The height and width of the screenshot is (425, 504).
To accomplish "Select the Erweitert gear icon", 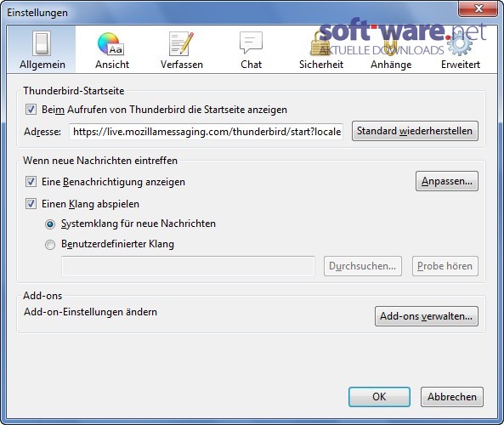I will (460, 43).
